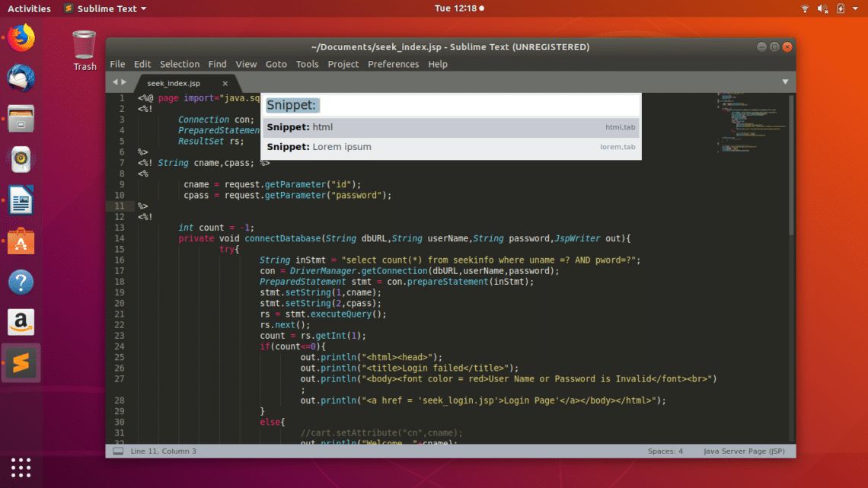Click getParameter("password") on line 10
The height and width of the screenshot is (488, 868).
point(326,196)
